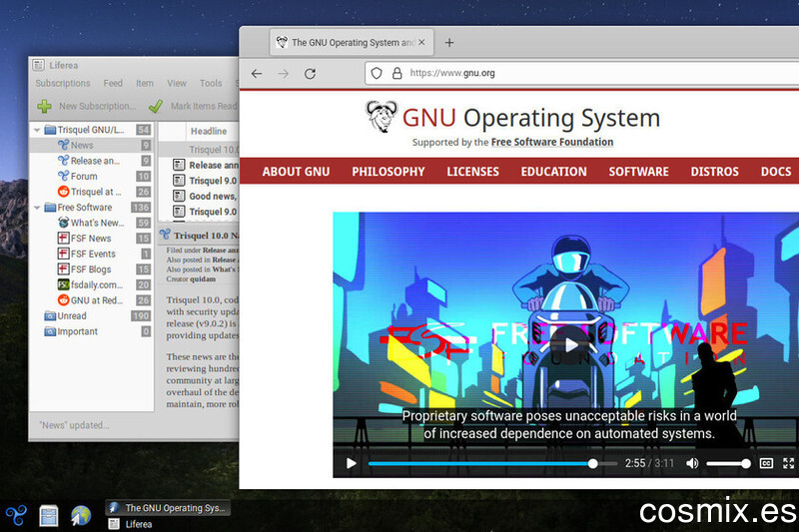
Task: Click the GNU head logo
Action: 382,117
